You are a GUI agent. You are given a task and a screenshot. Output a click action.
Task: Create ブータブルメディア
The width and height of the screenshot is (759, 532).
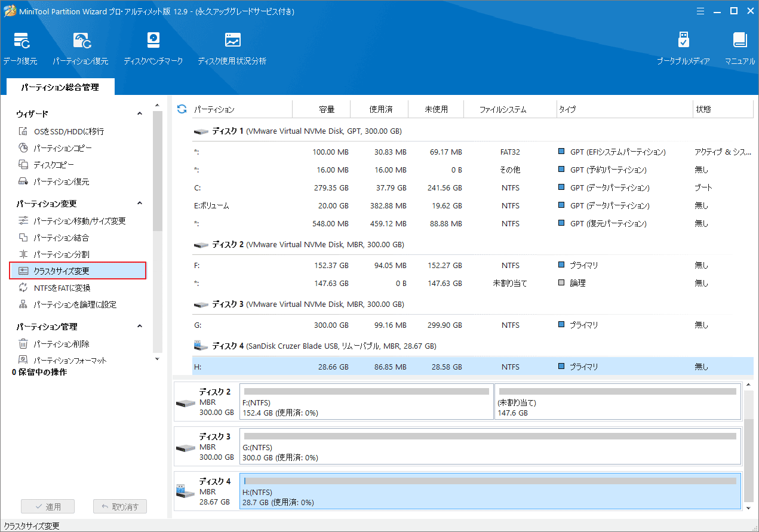684,48
